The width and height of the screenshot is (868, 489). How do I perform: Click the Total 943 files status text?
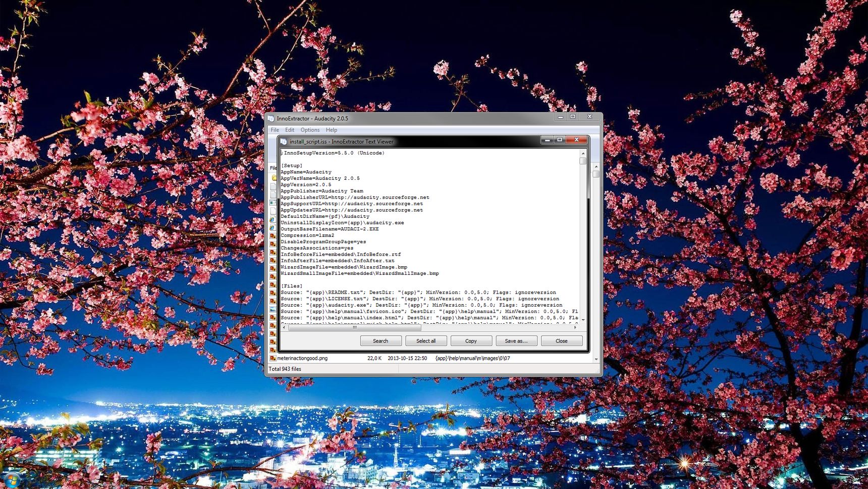click(285, 369)
